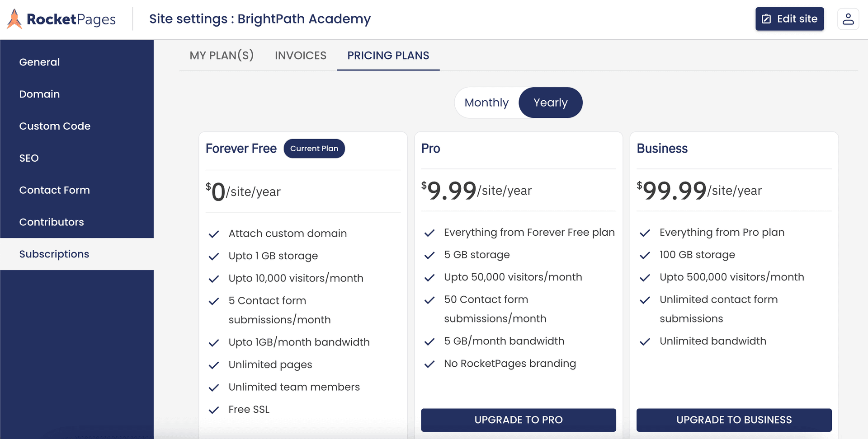Select Yearly billing option

pos(550,103)
